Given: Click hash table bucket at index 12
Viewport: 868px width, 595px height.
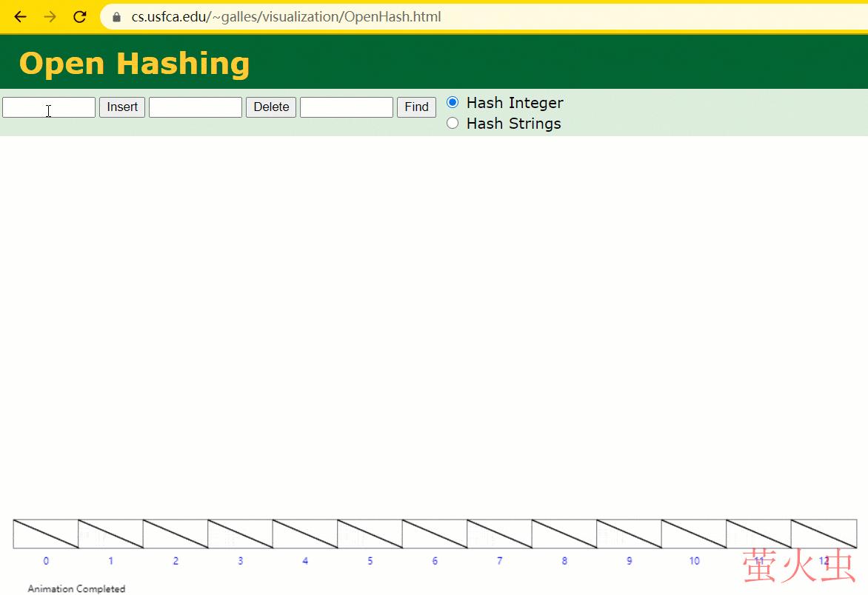Looking at the screenshot, I should 824,534.
